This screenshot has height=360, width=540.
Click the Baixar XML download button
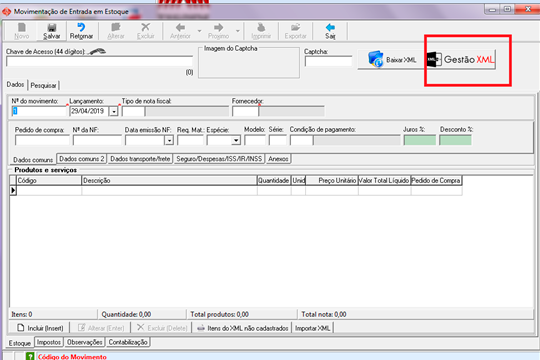coord(392,60)
